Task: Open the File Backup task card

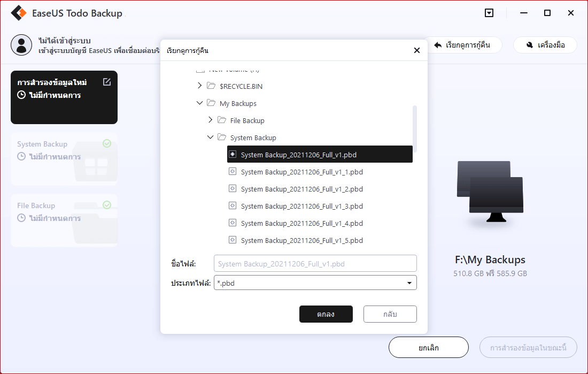Action: [64, 220]
